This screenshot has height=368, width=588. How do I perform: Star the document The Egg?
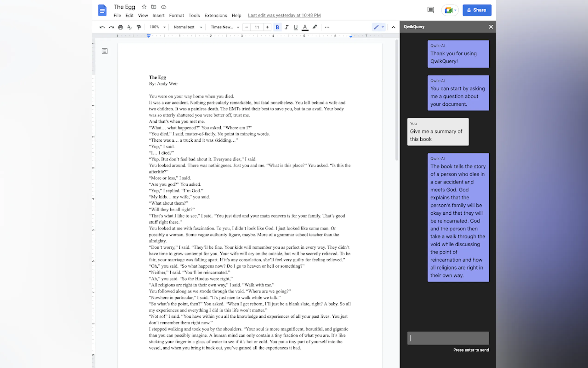(x=144, y=7)
